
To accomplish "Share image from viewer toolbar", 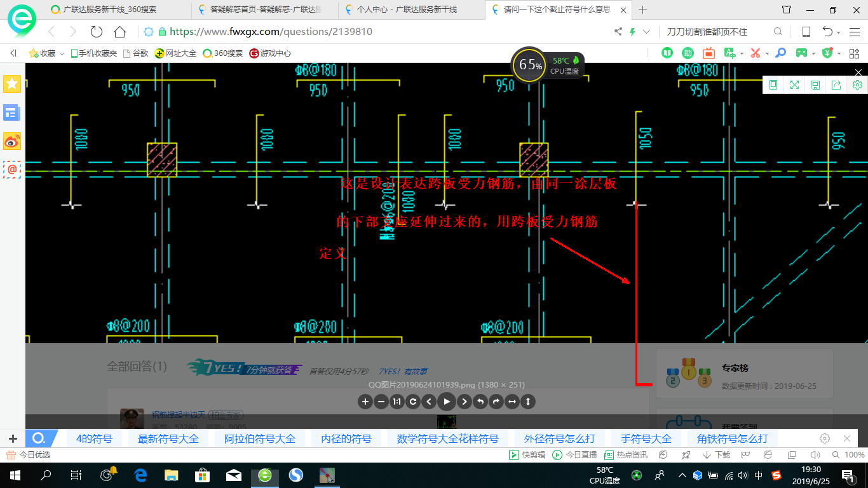I will (836, 85).
